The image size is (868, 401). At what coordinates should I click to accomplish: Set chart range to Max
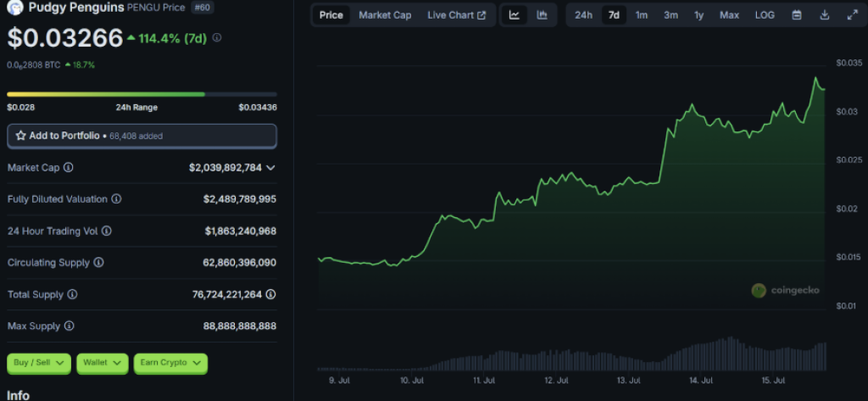coord(729,15)
